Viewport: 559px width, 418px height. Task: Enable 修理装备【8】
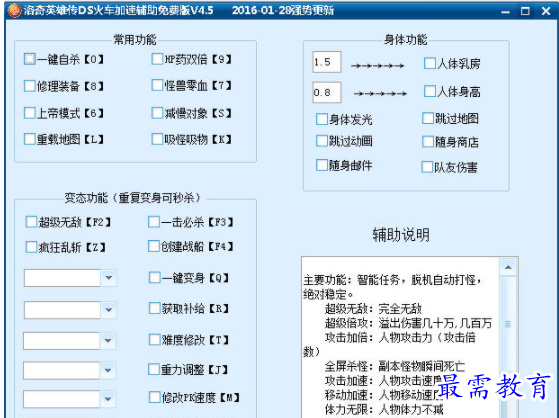(30, 86)
